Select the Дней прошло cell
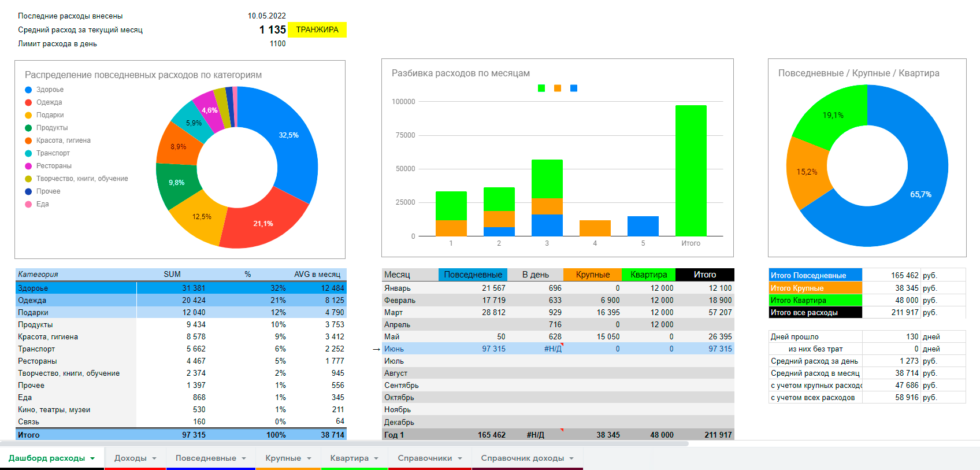Viewport: 980px width, 470px height. click(815, 336)
